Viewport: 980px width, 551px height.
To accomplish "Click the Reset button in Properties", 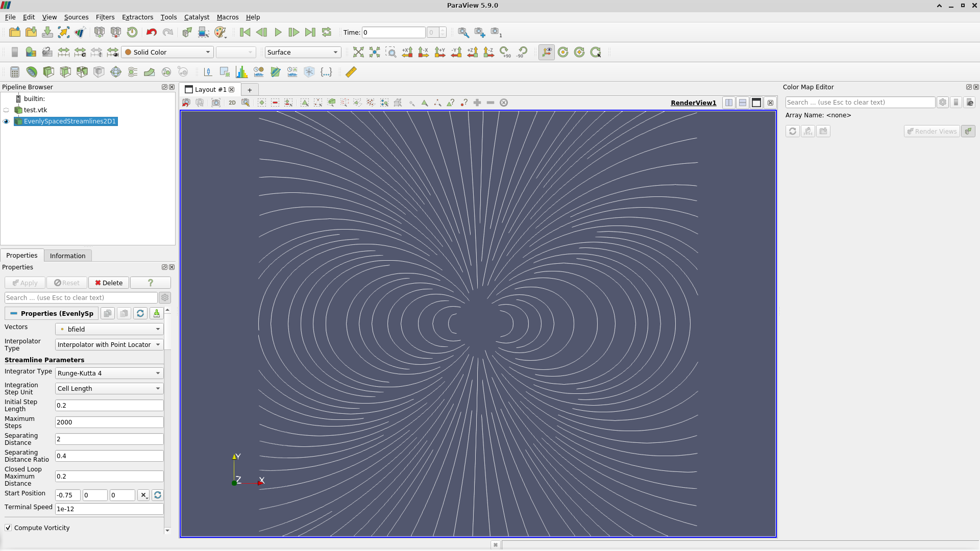I will (x=67, y=283).
